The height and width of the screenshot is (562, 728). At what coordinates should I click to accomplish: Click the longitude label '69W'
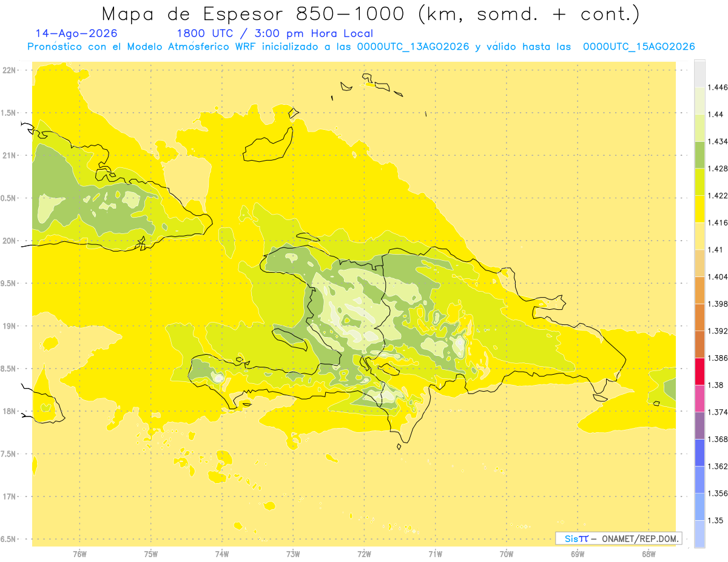click(578, 554)
